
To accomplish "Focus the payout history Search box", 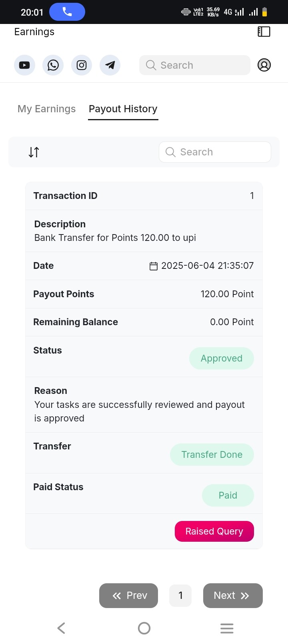I will point(215,152).
